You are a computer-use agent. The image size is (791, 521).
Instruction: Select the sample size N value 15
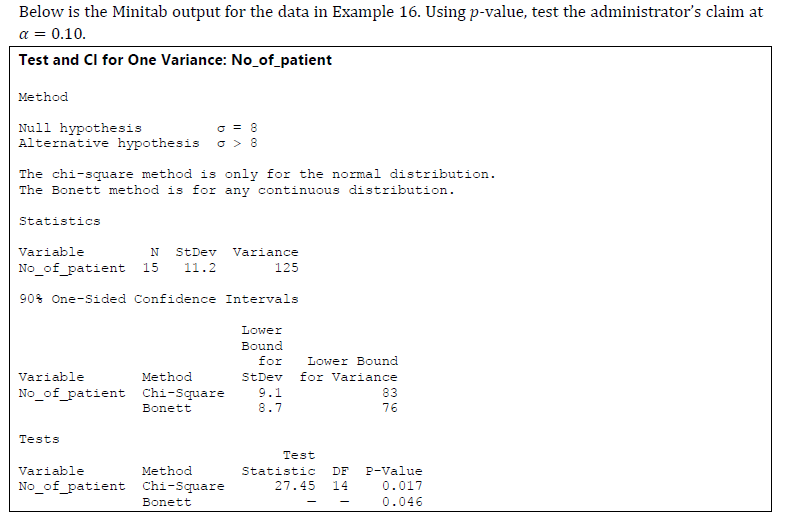[150, 268]
